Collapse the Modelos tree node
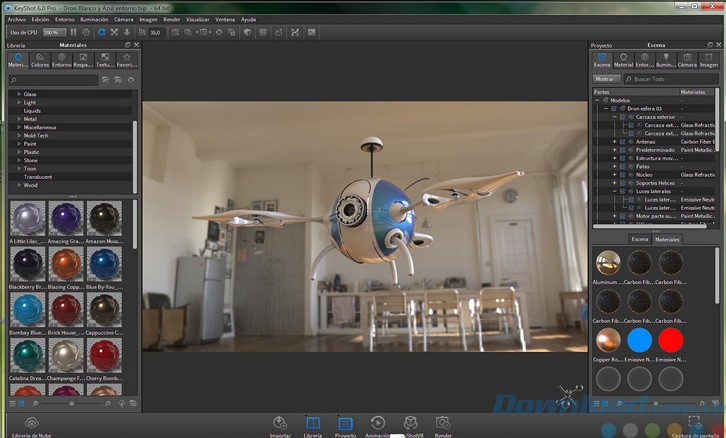Screen dimensions: 726x438 [x=597, y=100]
